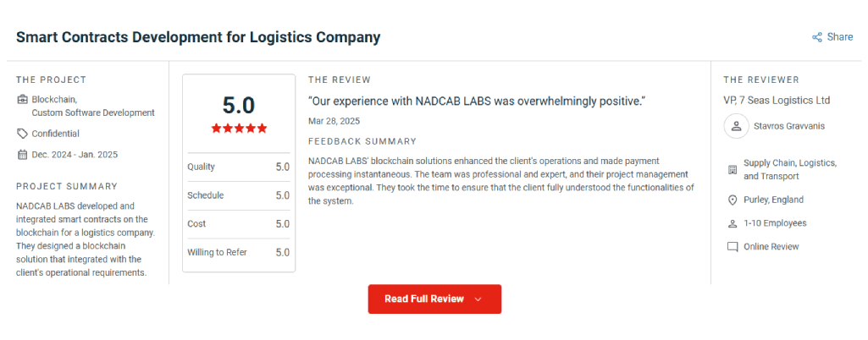Click the Share link text
The height and width of the screenshot is (340, 868).
840,37
